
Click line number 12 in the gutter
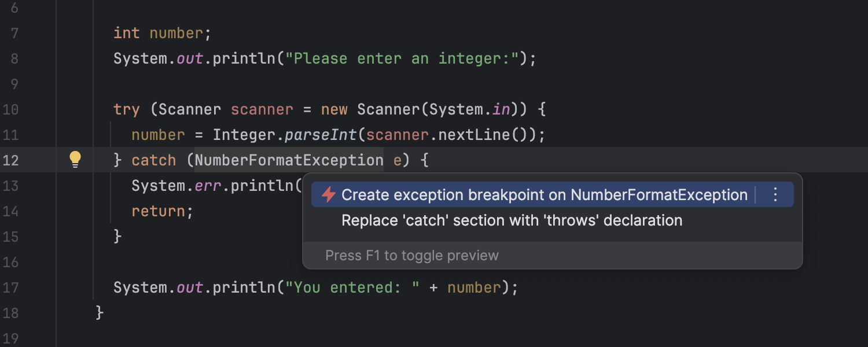point(10,160)
